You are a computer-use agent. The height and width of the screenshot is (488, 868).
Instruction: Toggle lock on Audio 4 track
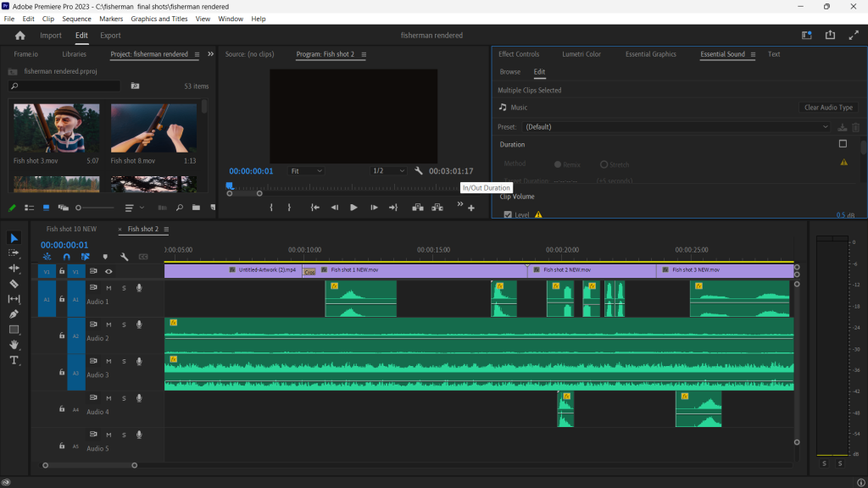pyautogui.click(x=62, y=409)
